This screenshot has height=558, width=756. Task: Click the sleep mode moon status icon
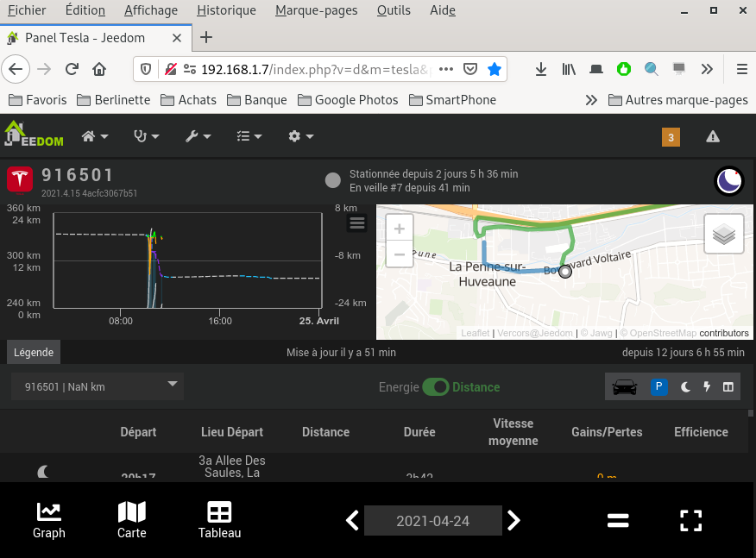tap(730, 180)
